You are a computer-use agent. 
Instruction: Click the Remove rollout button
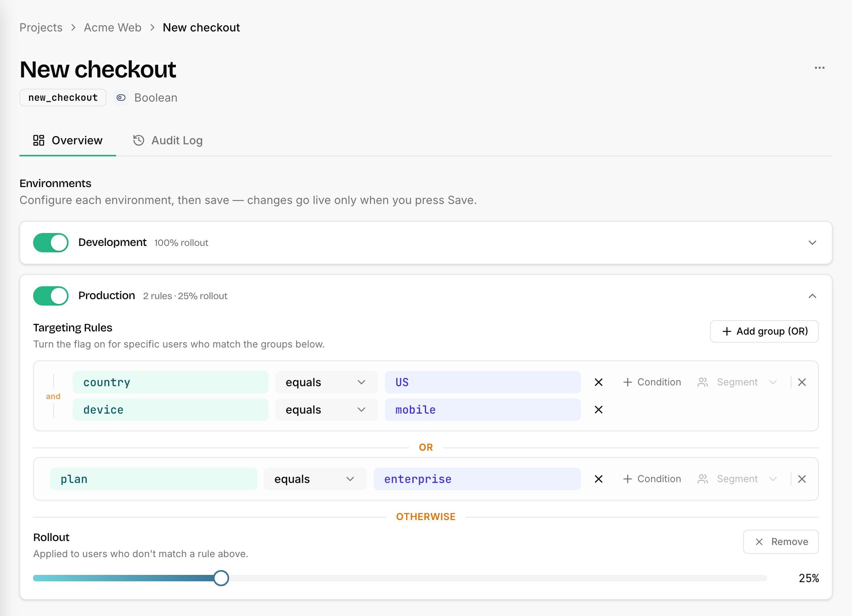click(x=781, y=542)
